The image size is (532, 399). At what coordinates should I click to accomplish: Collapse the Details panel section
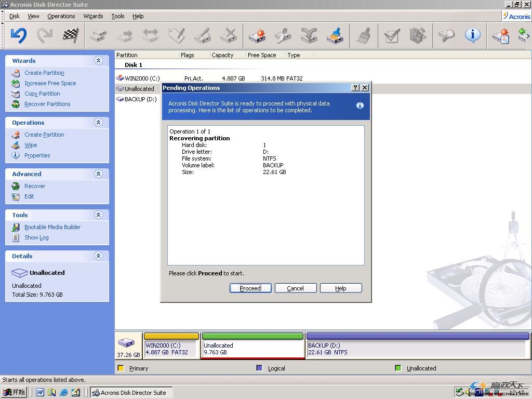[x=98, y=256]
